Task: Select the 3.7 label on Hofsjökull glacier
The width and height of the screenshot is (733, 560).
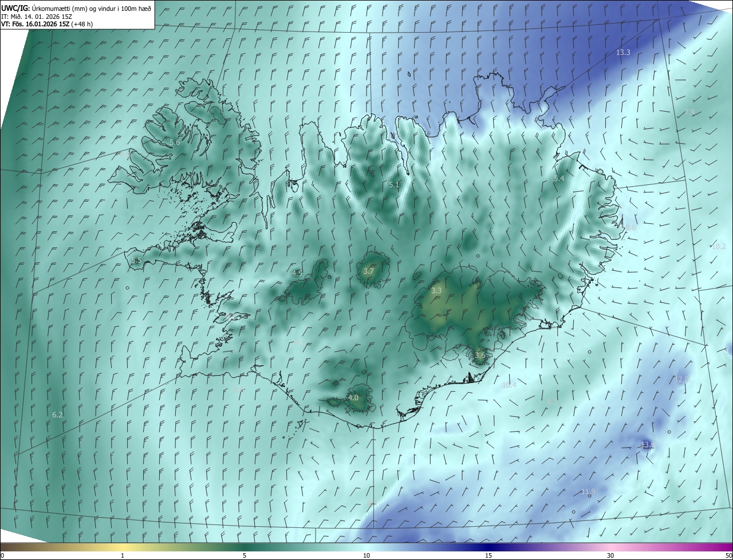Action: (369, 271)
